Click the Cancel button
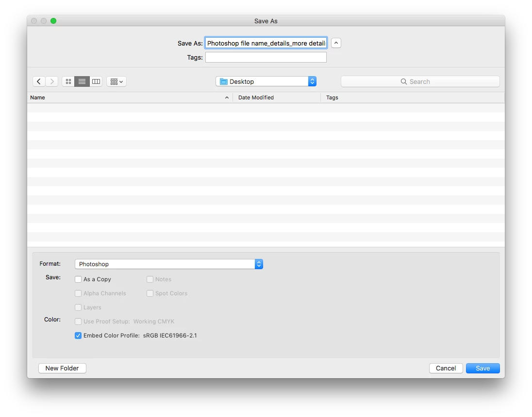 tap(446, 368)
